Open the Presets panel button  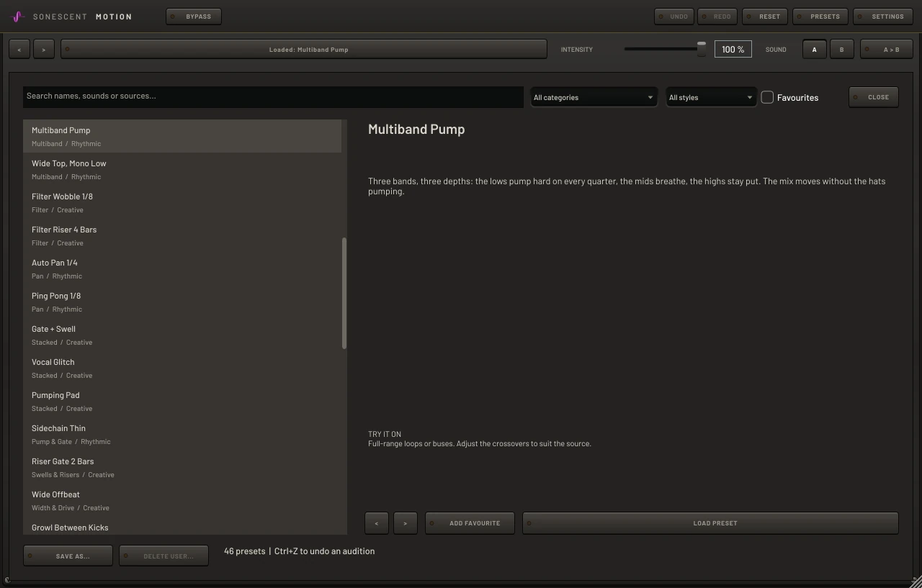click(x=820, y=17)
